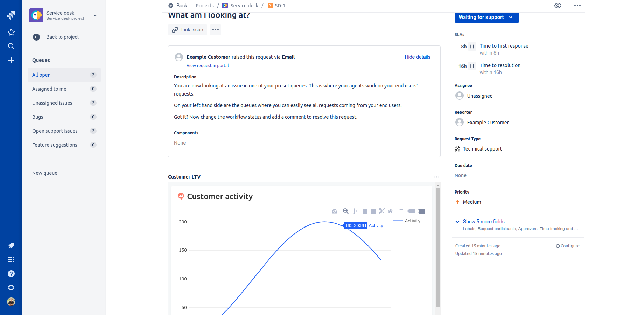The height and width of the screenshot is (315, 644).
Task: Select the Unassigned issues queue
Action: 52,103
